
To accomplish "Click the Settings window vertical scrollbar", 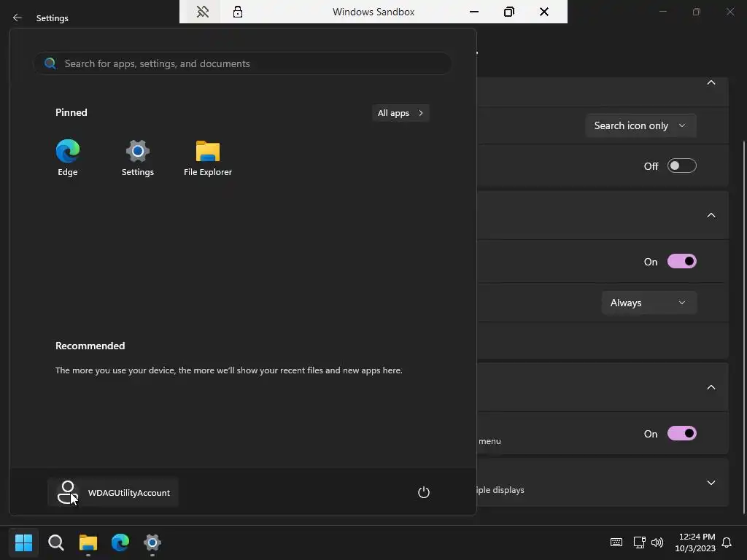I will coord(743,327).
